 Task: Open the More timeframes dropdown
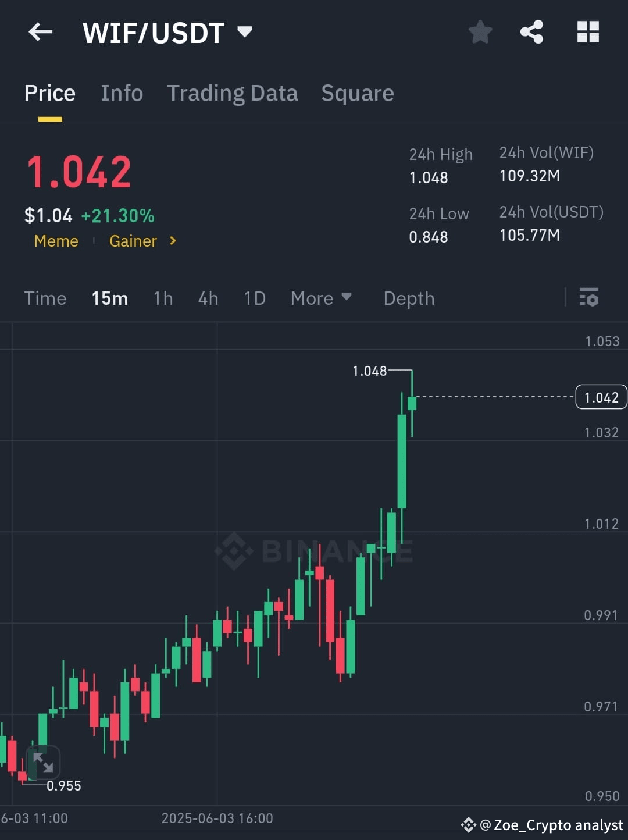[322, 298]
